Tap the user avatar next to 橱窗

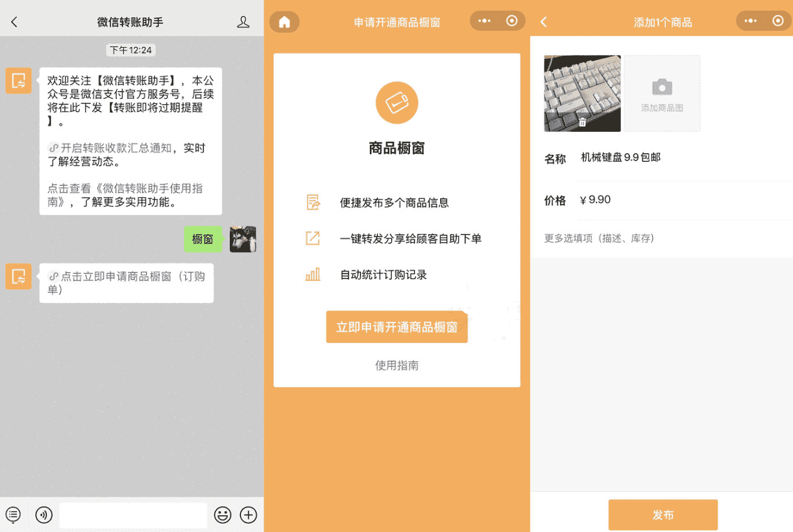click(243, 239)
